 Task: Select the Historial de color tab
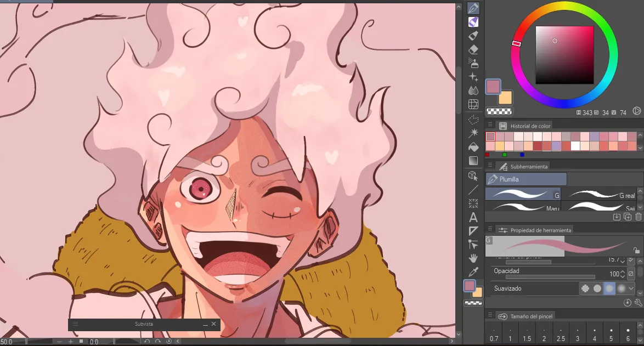point(524,126)
